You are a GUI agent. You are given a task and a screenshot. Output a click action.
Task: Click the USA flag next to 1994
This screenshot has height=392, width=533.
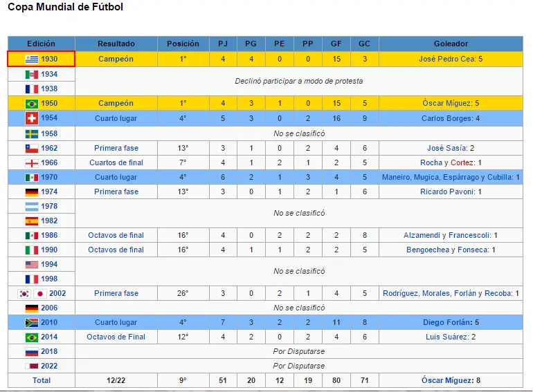32,264
